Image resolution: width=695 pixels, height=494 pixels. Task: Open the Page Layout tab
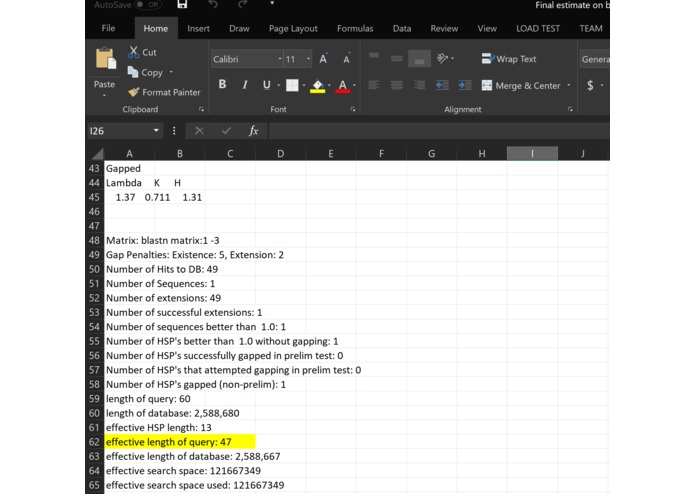293,28
